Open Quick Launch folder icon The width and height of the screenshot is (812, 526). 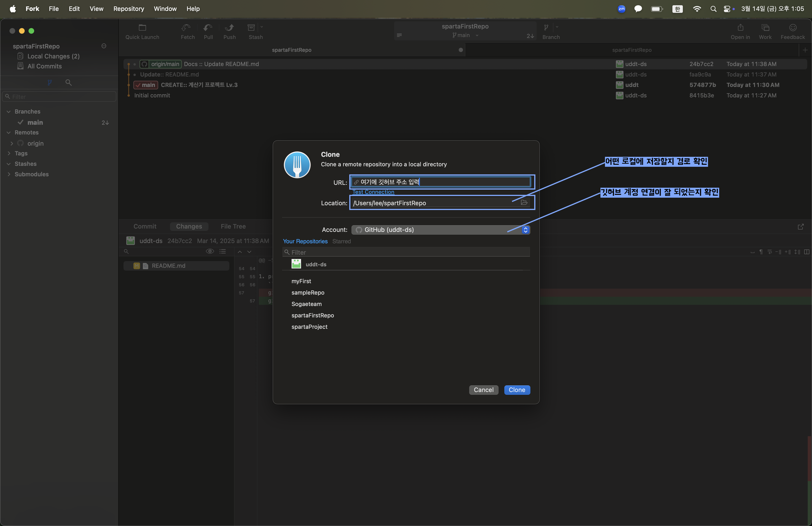[x=142, y=28]
